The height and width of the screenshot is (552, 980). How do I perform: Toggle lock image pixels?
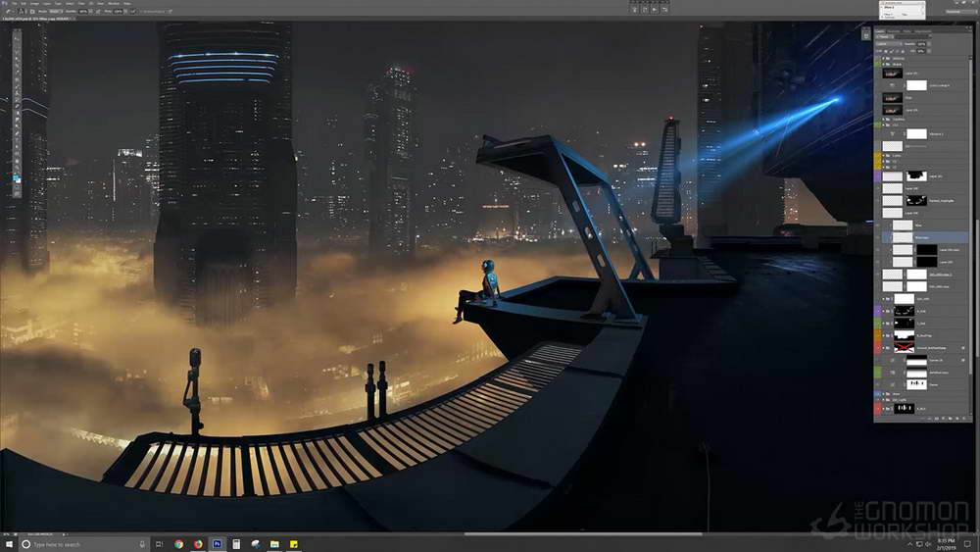(891, 51)
